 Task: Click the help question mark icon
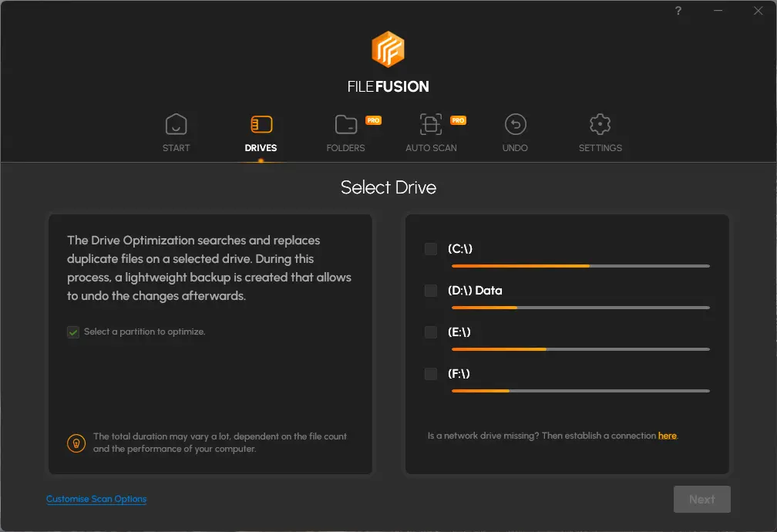pos(678,11)
